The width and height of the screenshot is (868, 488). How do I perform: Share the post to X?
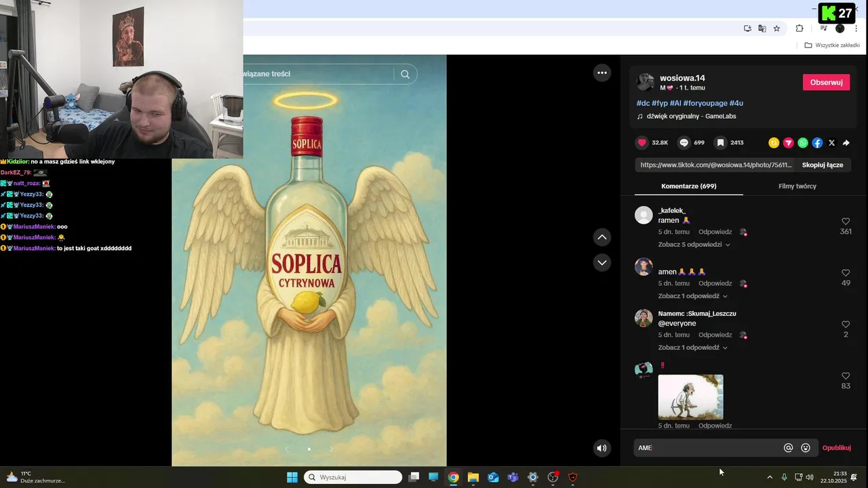[x=831, y=143]
